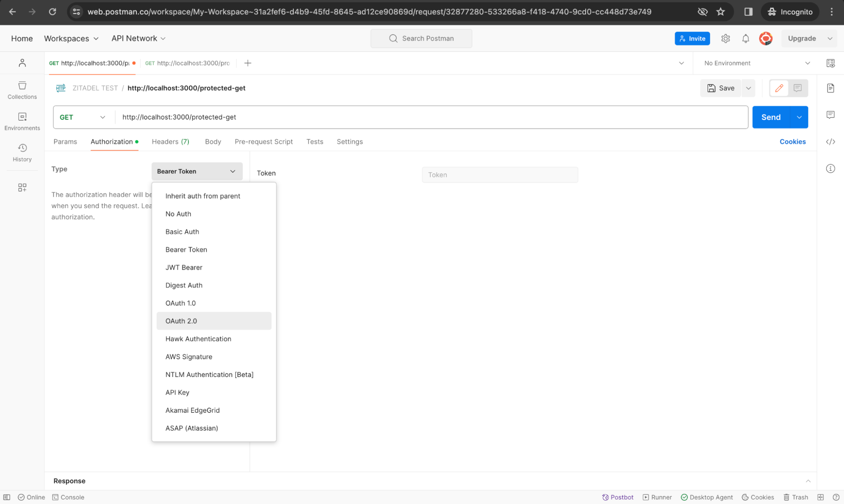
Task: Open the Documentation panel icon
Action: pyautogui.click(x=830, y=88)
